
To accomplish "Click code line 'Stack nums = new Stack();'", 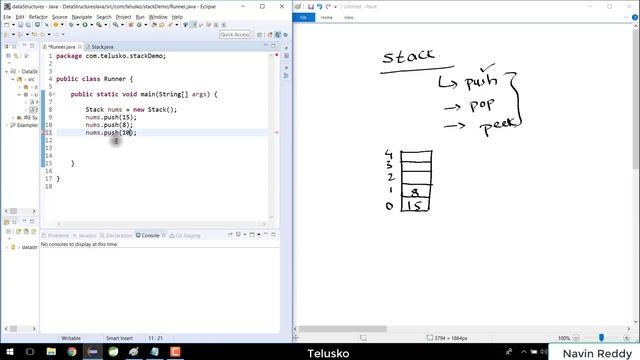I will tap(131, 109).
